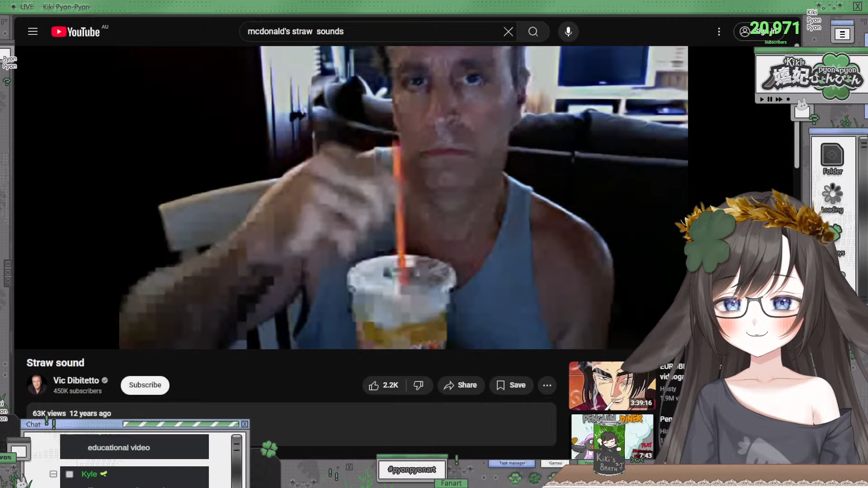This screenshot has width=868, height=488.
Task: Subscribe to Vic Dibitetto channel
Action: [x=145, y=385]
